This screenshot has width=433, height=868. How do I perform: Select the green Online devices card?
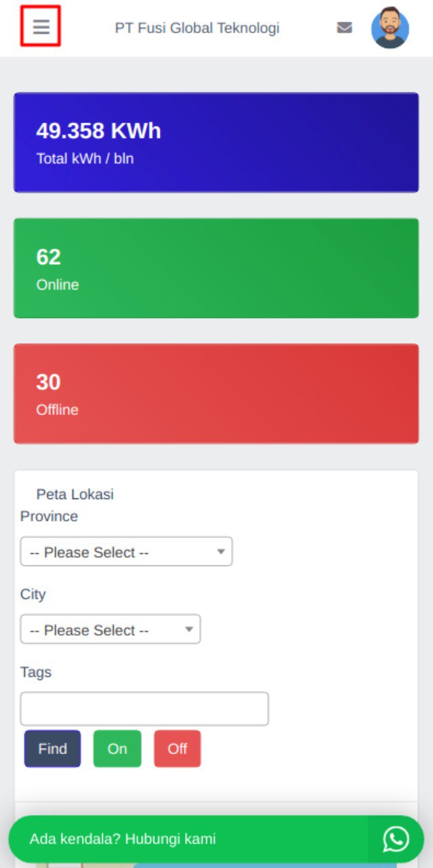[216, 268]
